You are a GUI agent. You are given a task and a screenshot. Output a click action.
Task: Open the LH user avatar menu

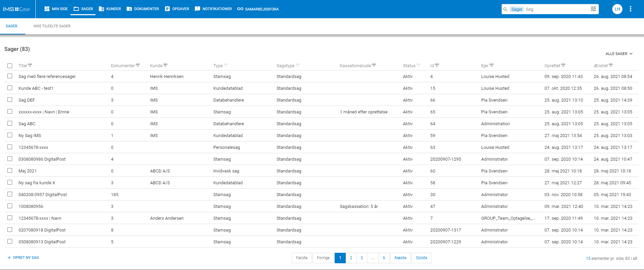tap(617, 9)
